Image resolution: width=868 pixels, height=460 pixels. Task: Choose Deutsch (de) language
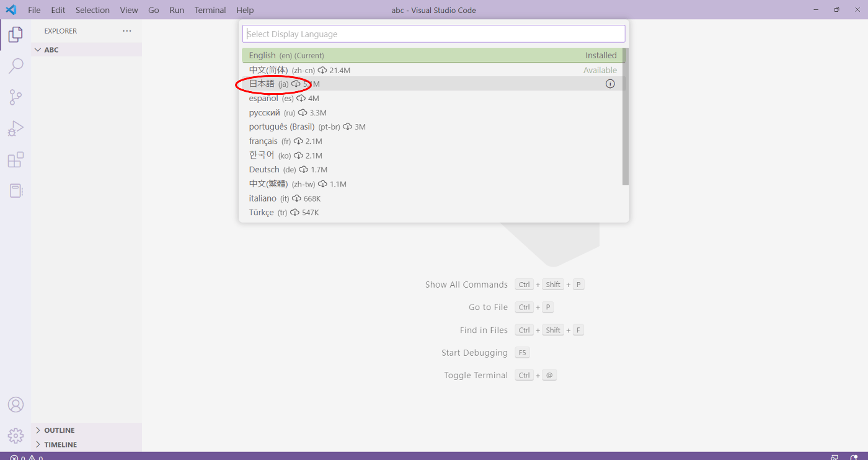point(432,169)
